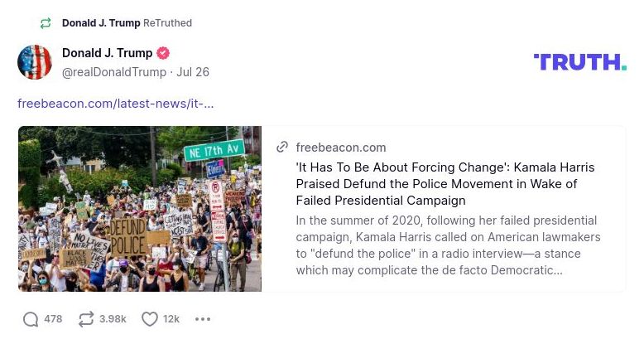Click the bold Donald J. Trump display name
The image size is (644, 344).
tap(107, 53)
